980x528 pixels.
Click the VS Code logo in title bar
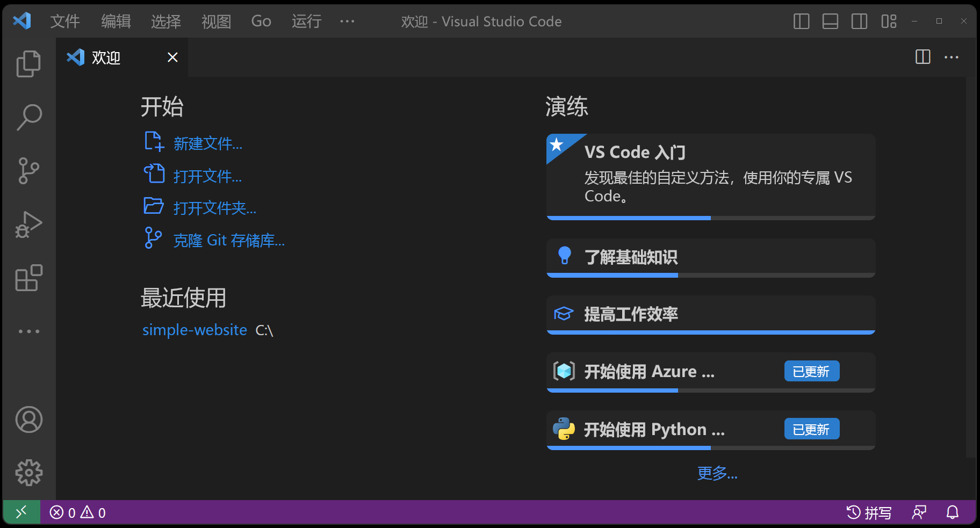22,21
